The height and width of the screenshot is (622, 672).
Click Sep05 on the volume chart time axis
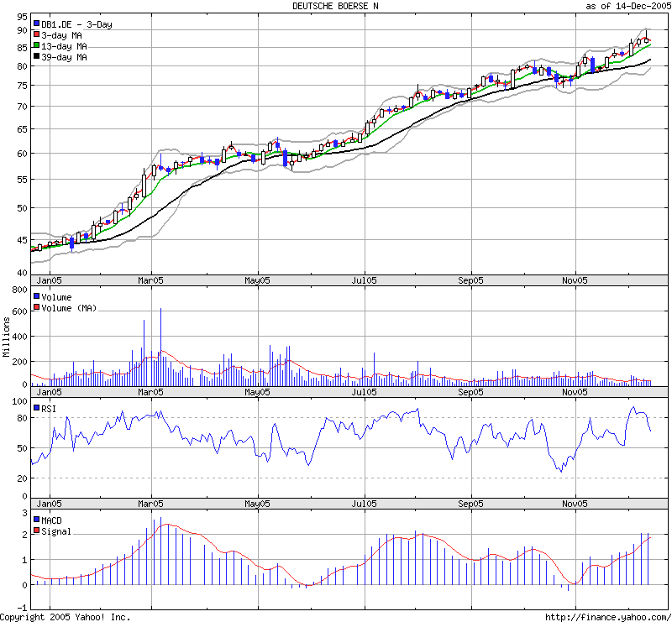click(x=470, y=392)
